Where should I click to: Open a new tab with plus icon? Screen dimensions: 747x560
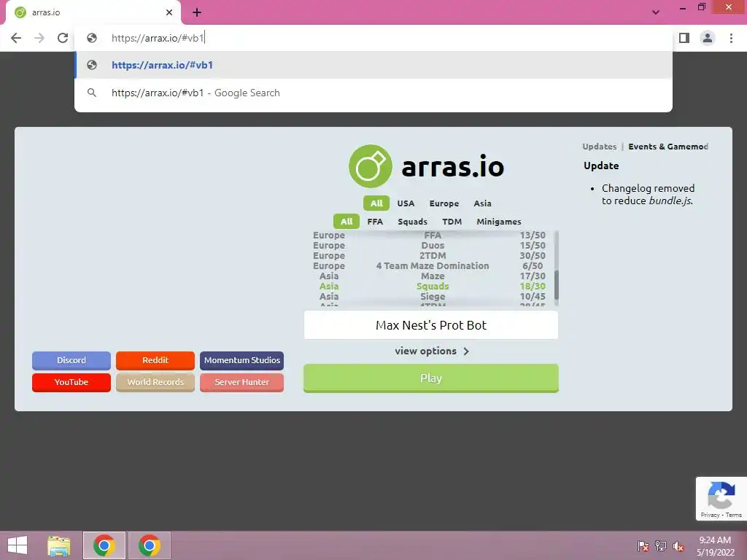[x=197, y=12]
